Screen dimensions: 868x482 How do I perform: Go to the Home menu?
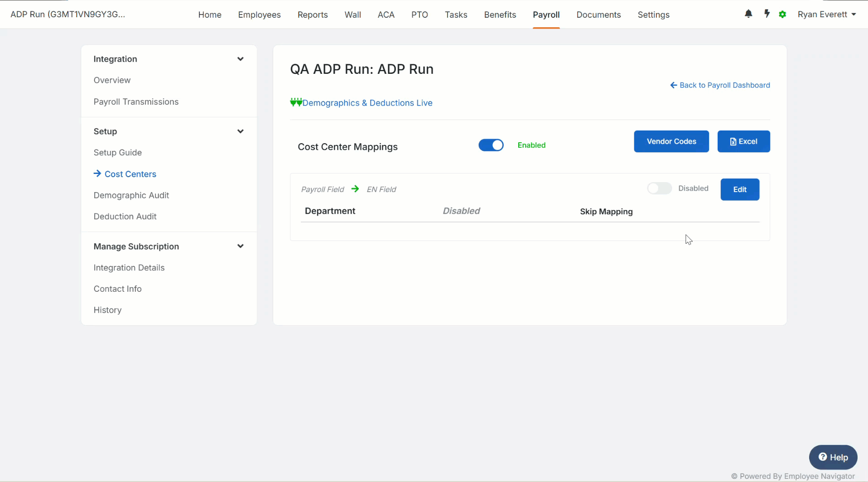point(210,14)
